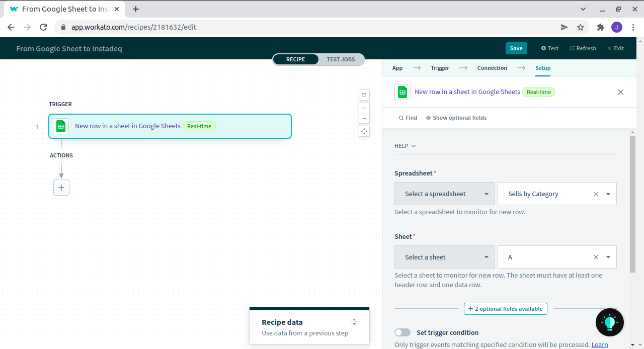Add a new action with the plus box
Viewport: 644px width, 349px height.
point(61,188)
